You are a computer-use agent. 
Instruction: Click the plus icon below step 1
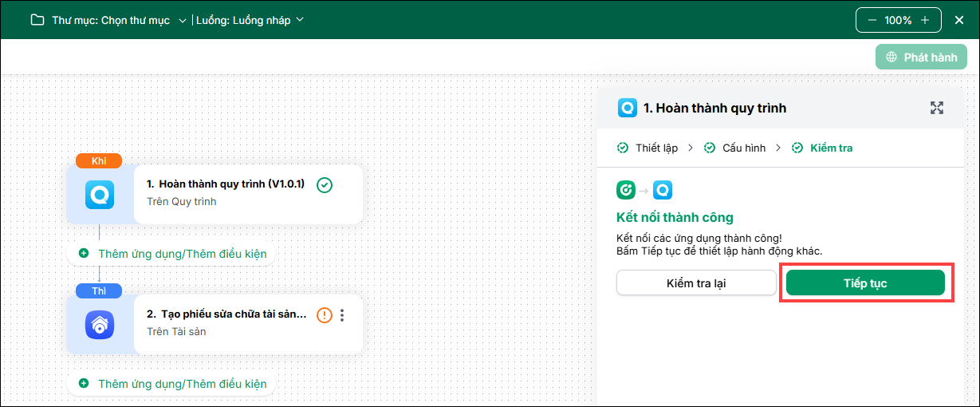(84, 254)
